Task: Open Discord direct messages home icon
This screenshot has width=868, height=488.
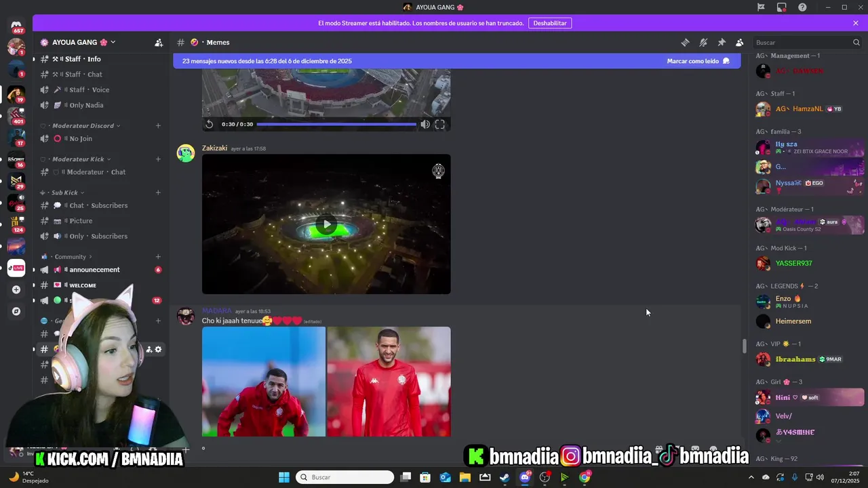Action: coord(16,25)
